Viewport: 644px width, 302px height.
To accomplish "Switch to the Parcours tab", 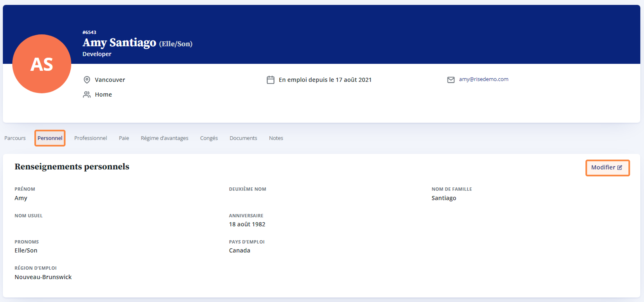I will (15, 138).
